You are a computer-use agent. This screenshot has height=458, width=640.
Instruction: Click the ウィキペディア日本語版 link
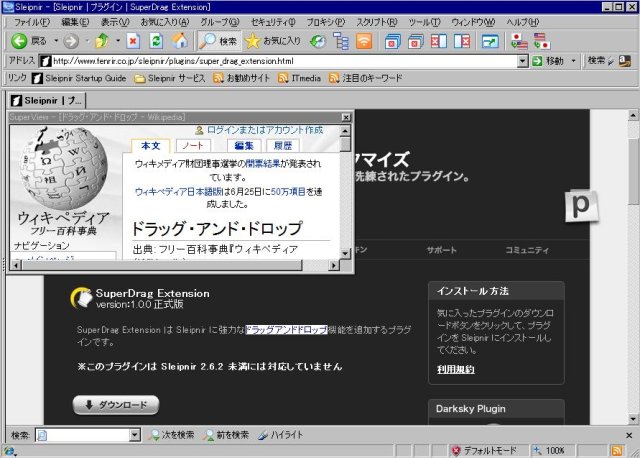click(x=179, y=191)
